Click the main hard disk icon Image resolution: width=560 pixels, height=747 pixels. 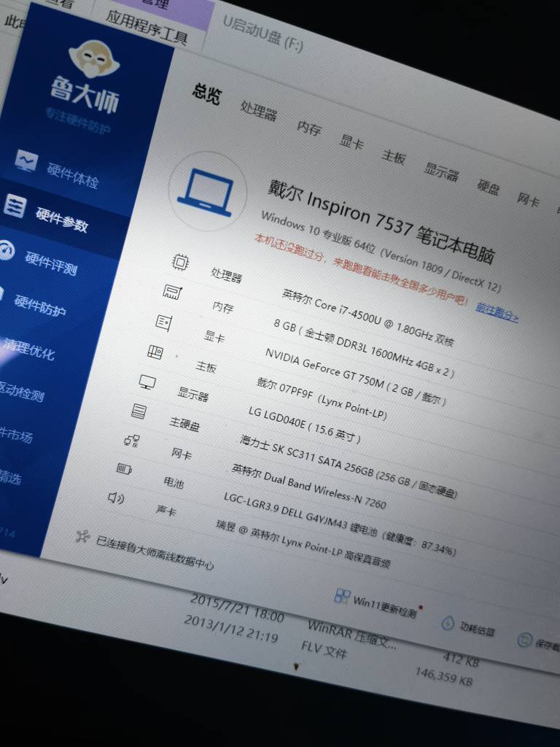click(x=139, y=411)
